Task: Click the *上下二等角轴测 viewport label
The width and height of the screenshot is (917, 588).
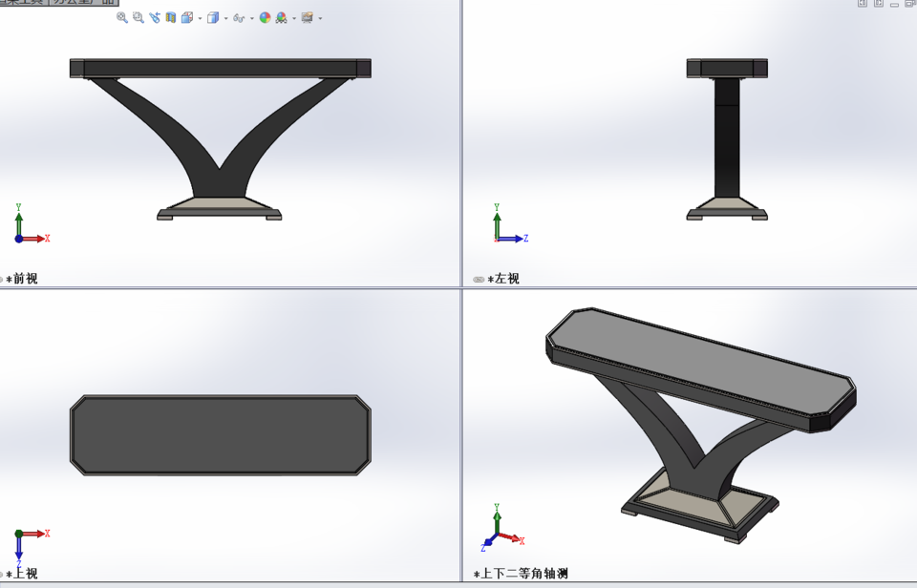Action: [x=521, y=574]
